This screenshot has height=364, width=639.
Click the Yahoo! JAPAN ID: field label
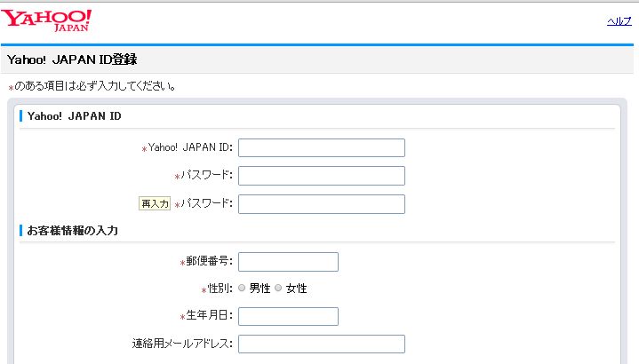(x=190, y=148)
